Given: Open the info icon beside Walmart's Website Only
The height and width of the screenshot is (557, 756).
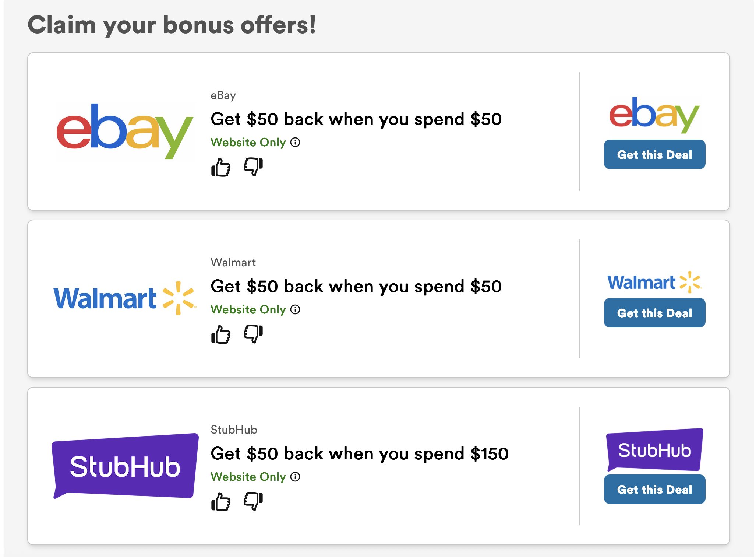Looking at the screenshot, I should (295, 310).
